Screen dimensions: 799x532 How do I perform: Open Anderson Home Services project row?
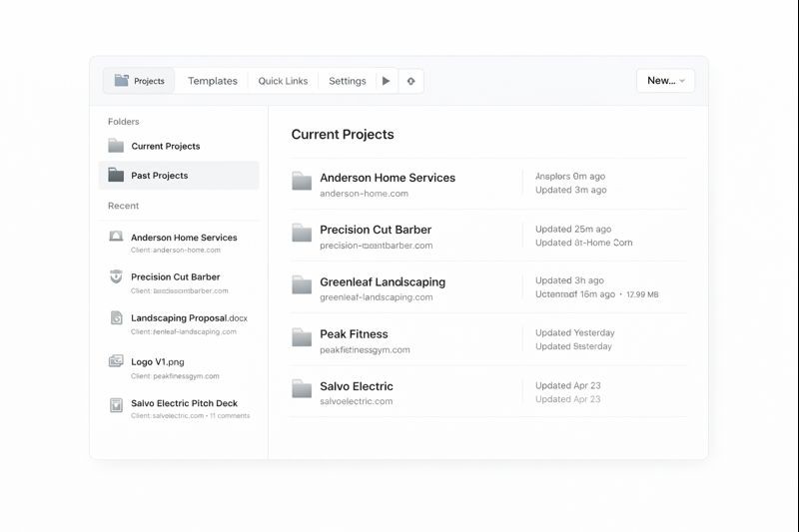[488, 184]
